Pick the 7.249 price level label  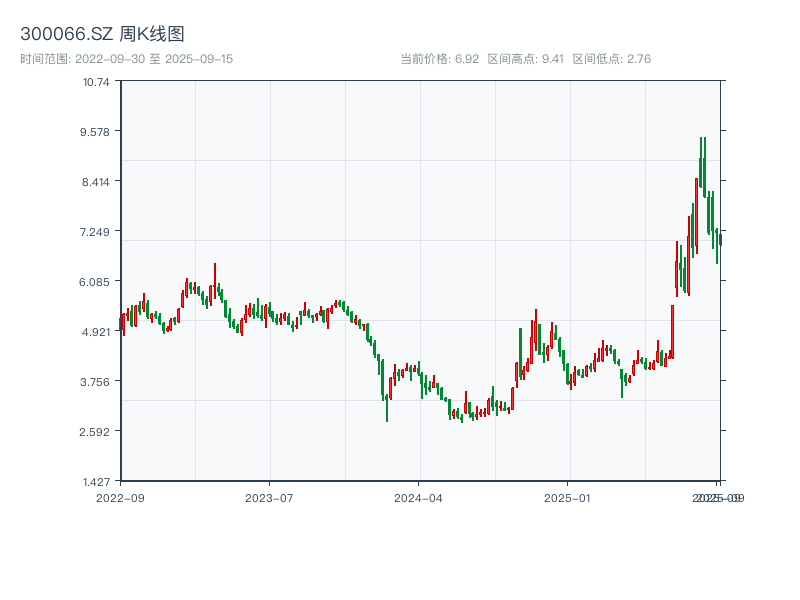(96, 232)
